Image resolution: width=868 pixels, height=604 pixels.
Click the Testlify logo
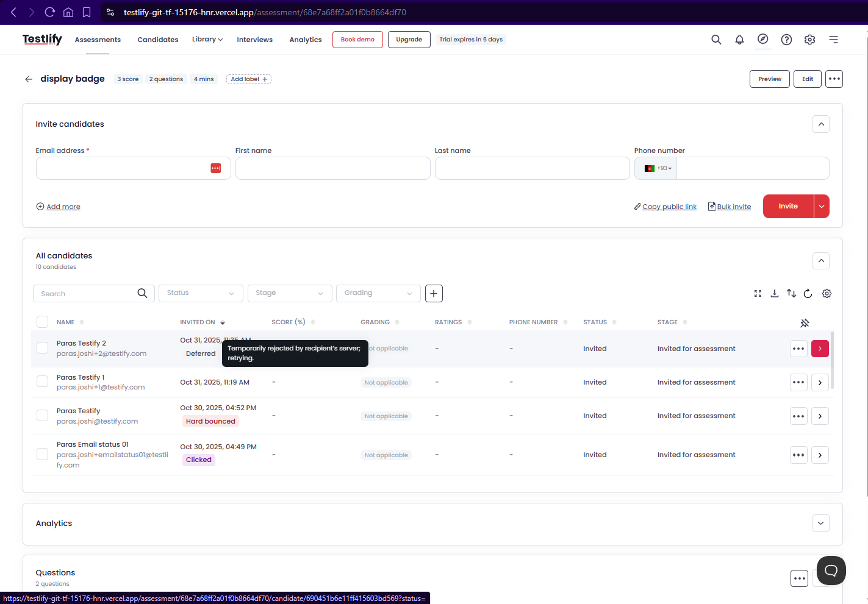(x=42, y=39)
